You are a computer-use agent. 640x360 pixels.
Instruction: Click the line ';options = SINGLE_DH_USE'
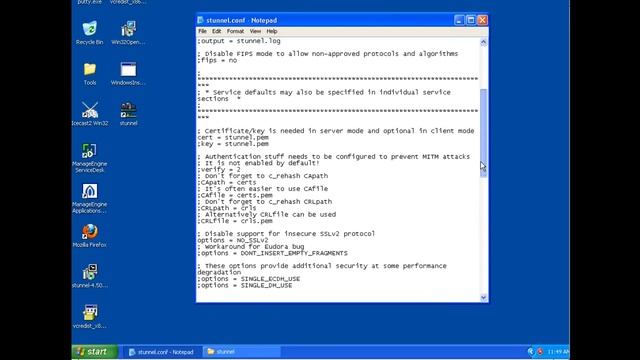245,285
